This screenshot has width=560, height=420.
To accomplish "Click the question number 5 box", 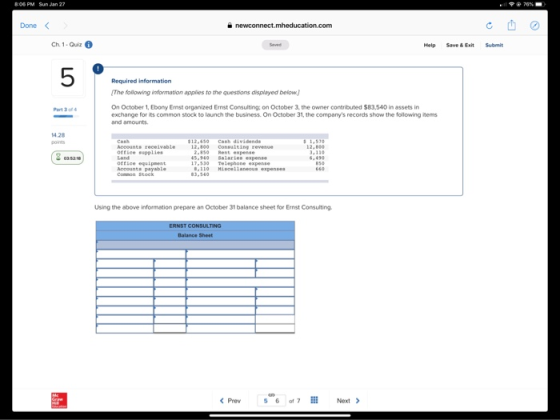I will tap(68, 78).
